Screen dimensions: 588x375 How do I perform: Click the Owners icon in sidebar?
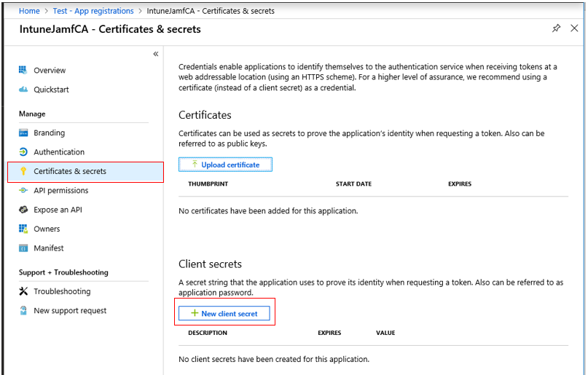tap(23, 229)
